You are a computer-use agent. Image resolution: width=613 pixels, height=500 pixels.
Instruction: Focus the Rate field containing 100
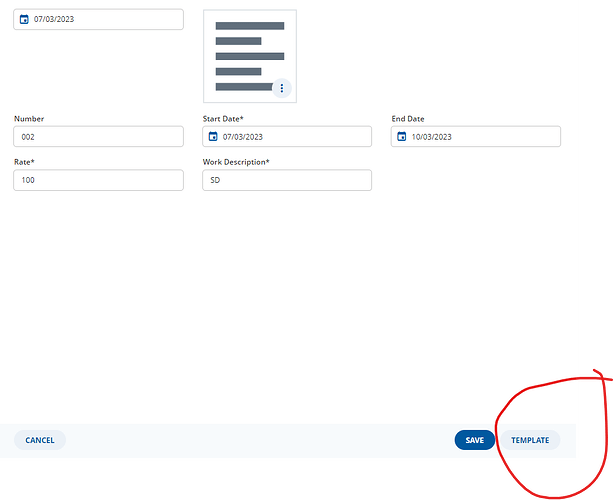(99, 180)
